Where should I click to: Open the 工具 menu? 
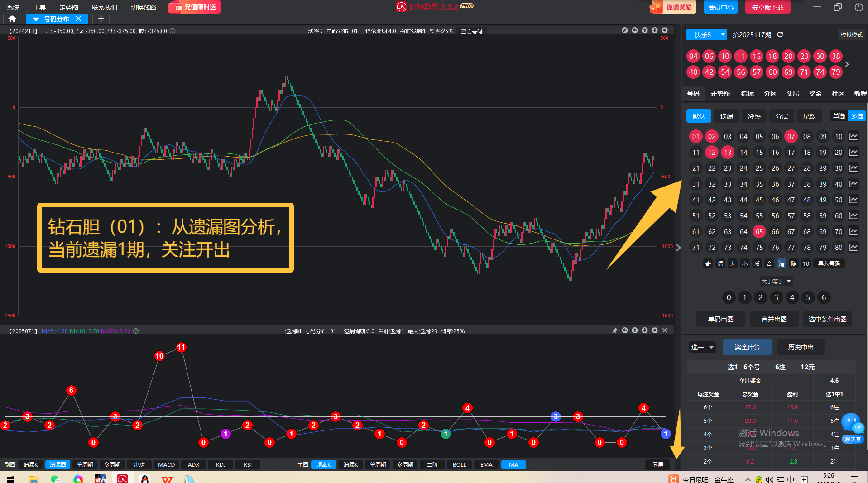(39, 7)
